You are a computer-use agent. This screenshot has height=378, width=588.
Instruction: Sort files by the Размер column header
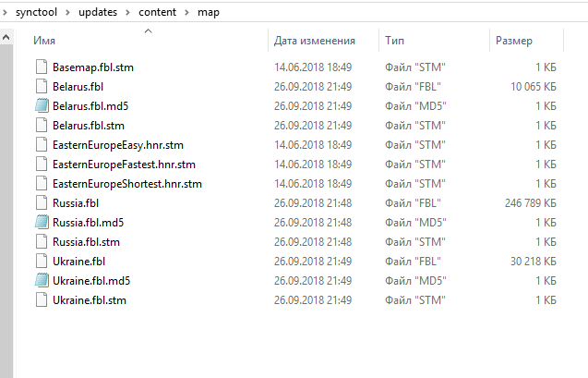tap(514, 41)
